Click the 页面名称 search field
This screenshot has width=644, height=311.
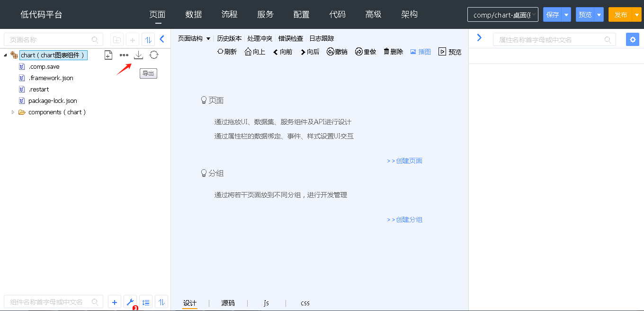[x=54, y=39]
